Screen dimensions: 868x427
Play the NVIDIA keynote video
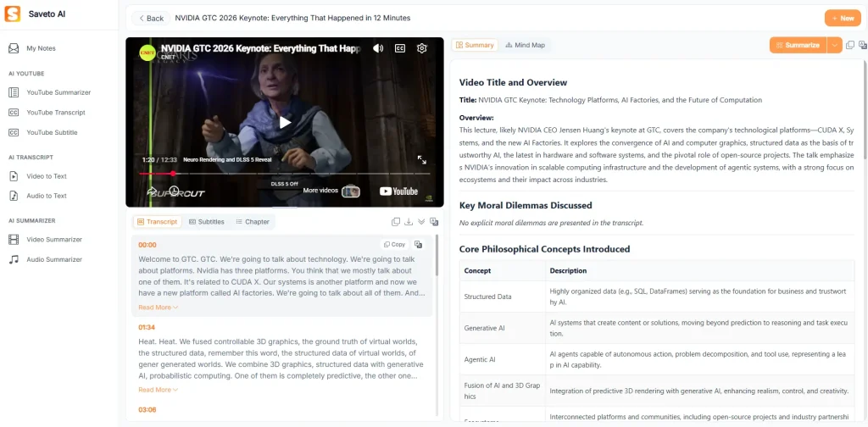[x=285, y=122]
